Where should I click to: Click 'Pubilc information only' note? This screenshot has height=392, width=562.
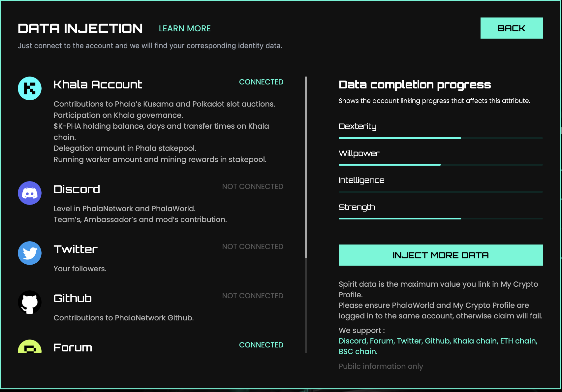(x=381, y=366)
